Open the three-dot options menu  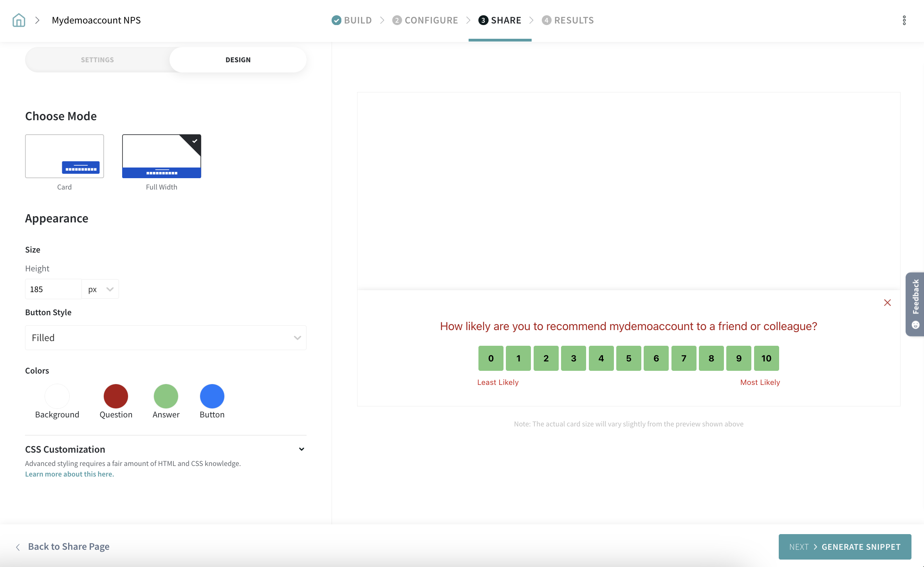click(x=904, y=20)
